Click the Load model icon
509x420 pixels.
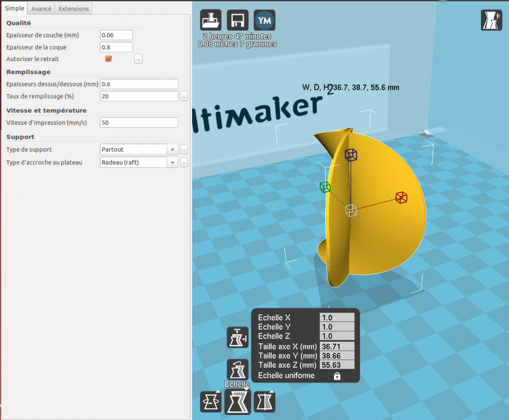pos(211,20)
